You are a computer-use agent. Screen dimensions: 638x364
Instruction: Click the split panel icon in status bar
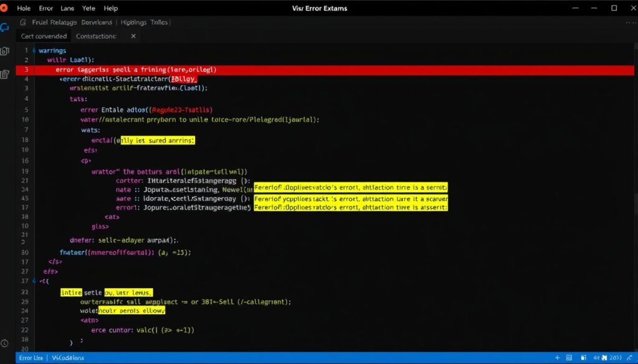click(x=583, y=358)
